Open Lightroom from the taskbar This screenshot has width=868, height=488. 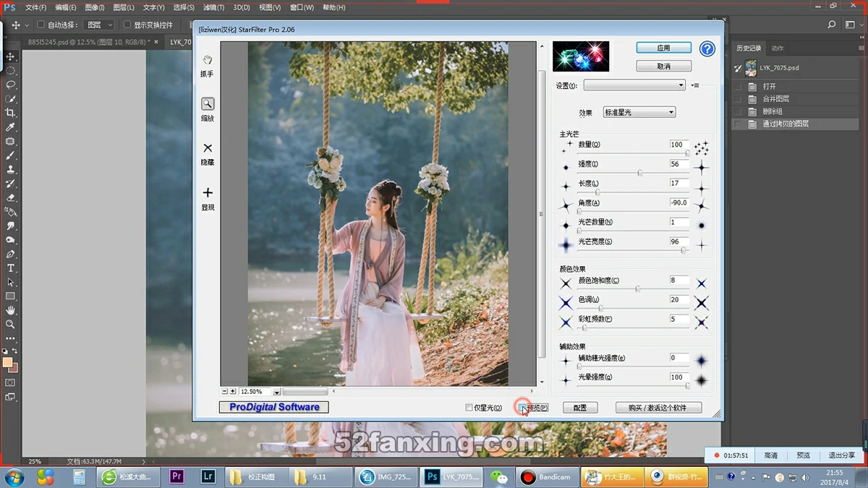coord(207,476)
